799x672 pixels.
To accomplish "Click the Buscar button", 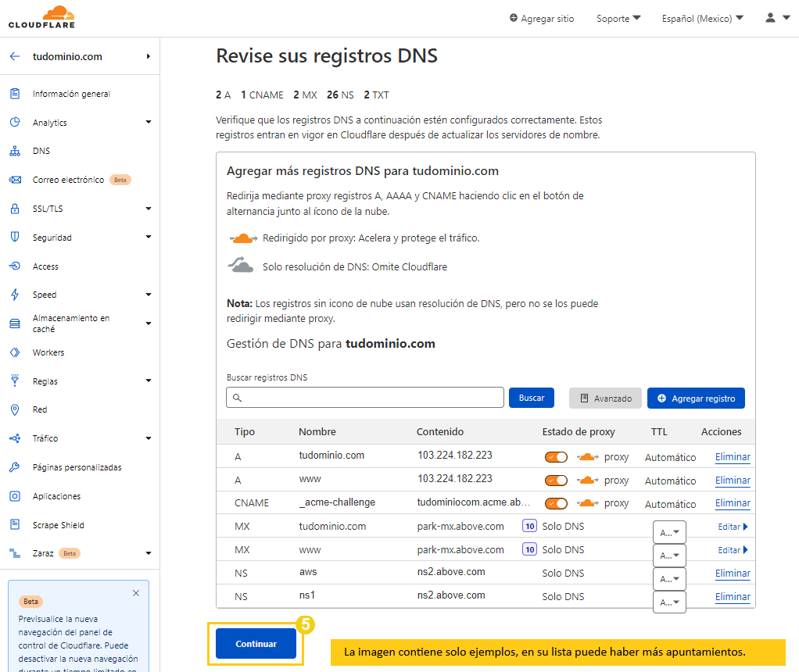I will 532,398.
